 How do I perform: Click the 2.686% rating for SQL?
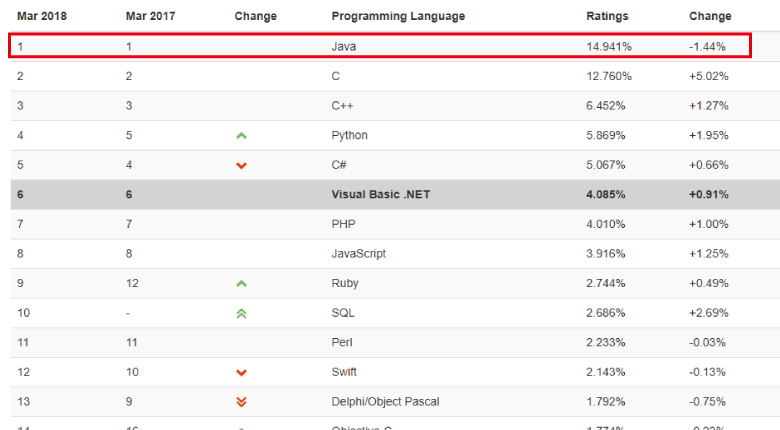pyautogui.click(x=605, y=313)
